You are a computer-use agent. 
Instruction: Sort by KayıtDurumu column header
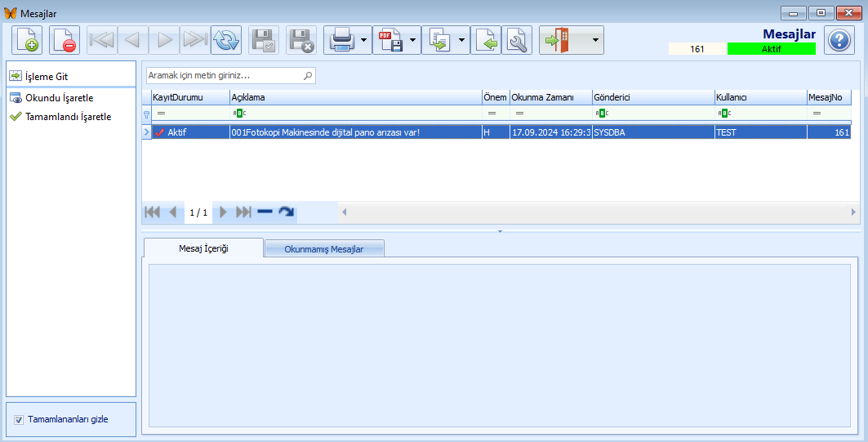point(190,97)
